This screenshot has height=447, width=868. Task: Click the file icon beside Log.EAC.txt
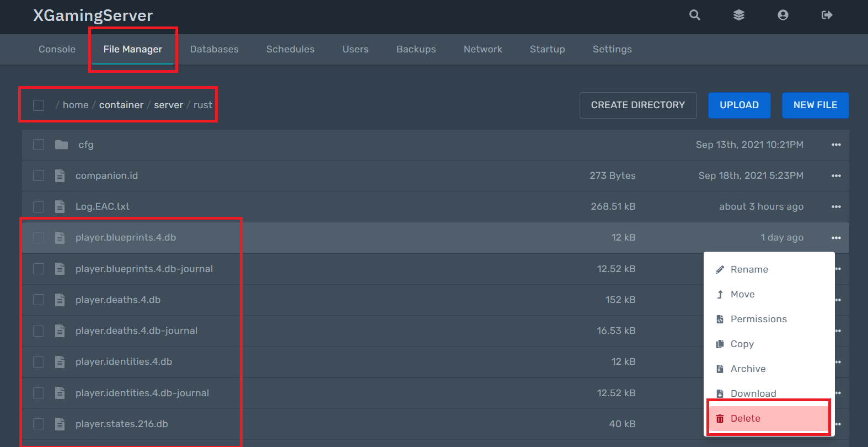(x=60, y=206)
